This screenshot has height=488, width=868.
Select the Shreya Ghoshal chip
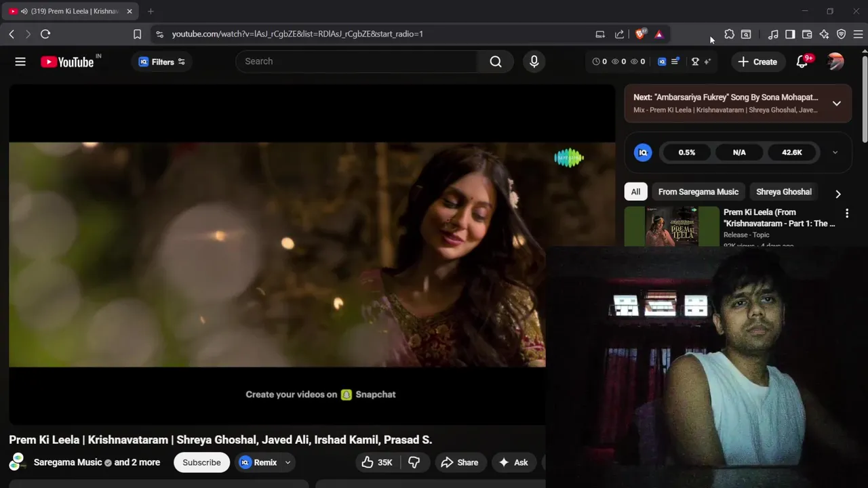click(x=784, y=192)
